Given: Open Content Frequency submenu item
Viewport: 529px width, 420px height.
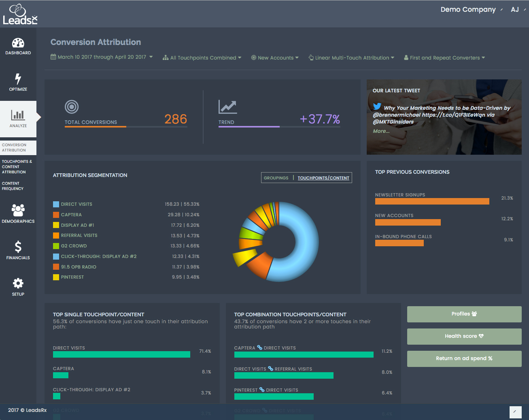Looking at the screenshot, I should pyautogui.click(x=13, y=186).
